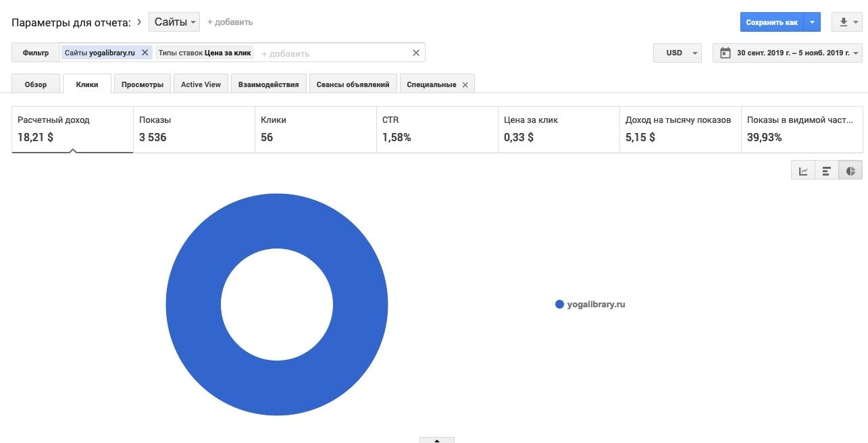Open the download report menu
Viewport: 868px width, 443px height.
[x=848, y=22]
